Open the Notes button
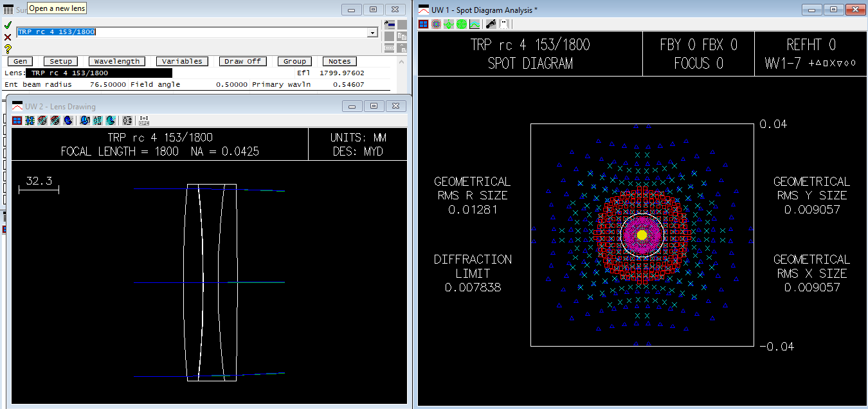868x409 pixels. [339, 61]
